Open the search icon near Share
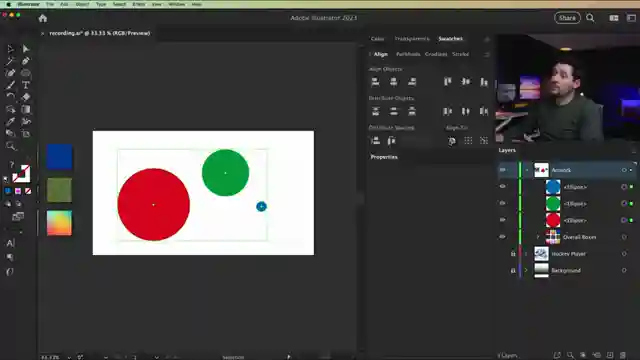 click(590, 18)
